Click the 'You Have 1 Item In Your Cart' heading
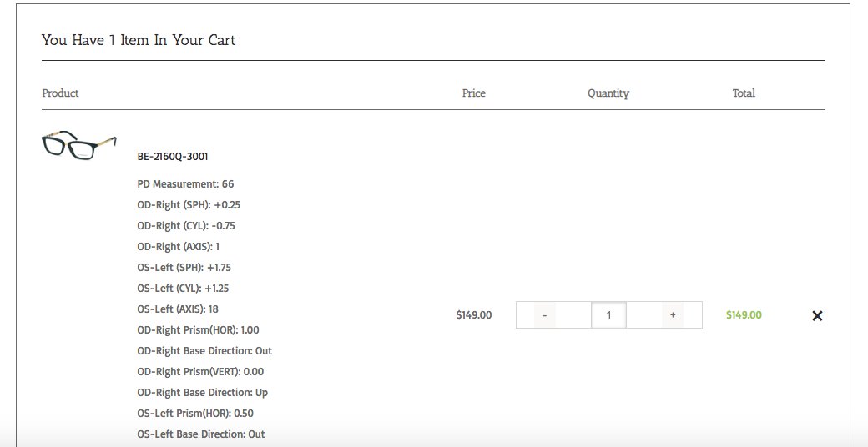 139,40
